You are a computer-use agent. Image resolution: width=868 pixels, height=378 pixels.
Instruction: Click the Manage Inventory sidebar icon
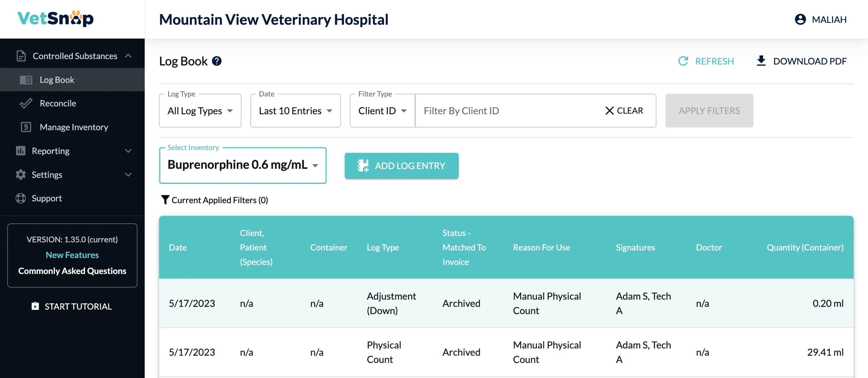[26, 127]
